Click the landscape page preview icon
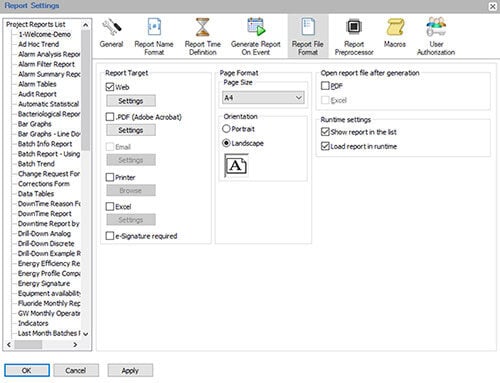The width and height of the screenshot is (500, 383). click(236, 166)
